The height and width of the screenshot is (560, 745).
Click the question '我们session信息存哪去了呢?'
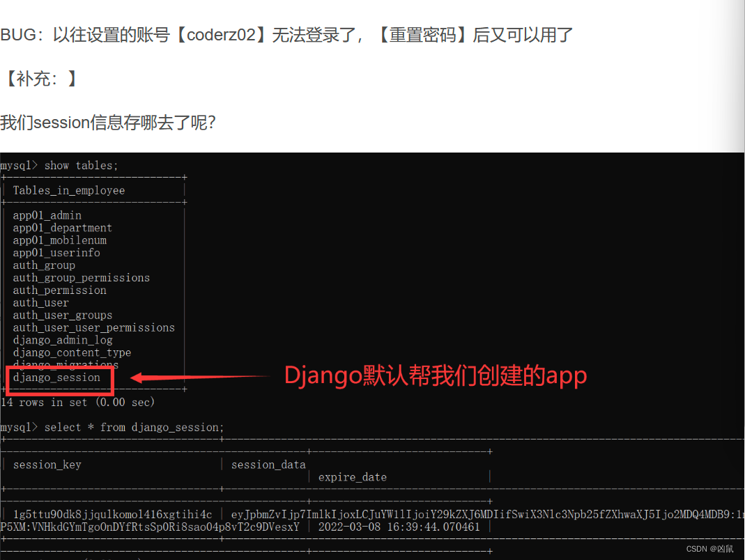coord(108,123)
